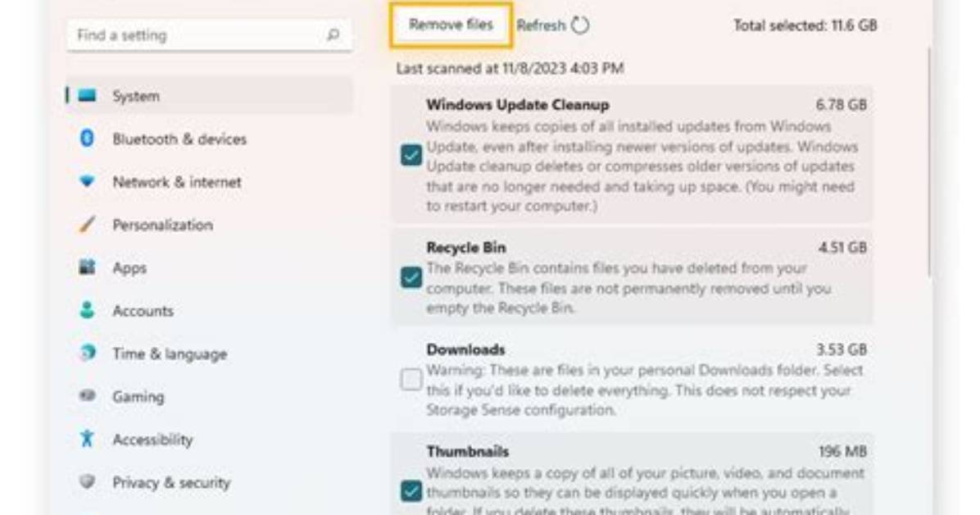Click the Downloads title
Image resolution: width=980 pixels, height=515 pixels.
(465, 349)
